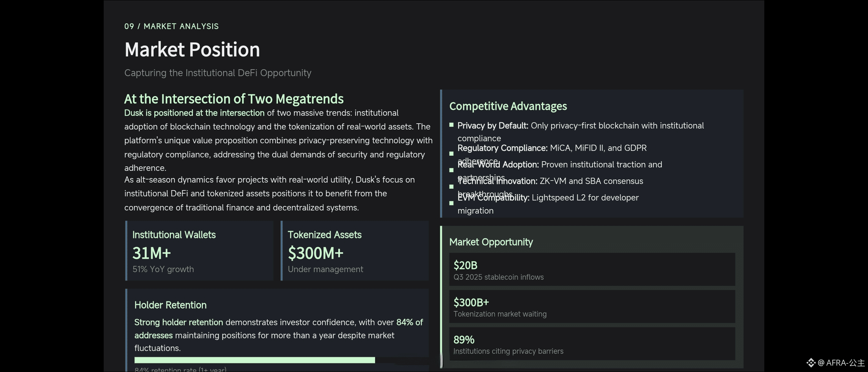Click the 'Strong holder retention' highlighted text
Screen dimensions: 868x372
point(178,322)
